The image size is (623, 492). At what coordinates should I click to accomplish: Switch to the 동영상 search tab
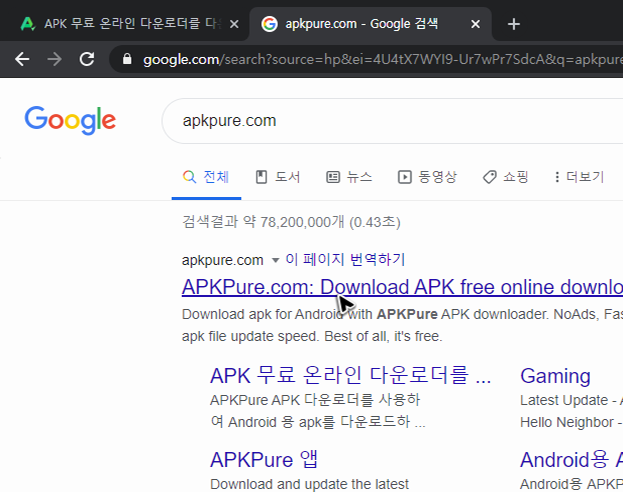coord(427,177)
